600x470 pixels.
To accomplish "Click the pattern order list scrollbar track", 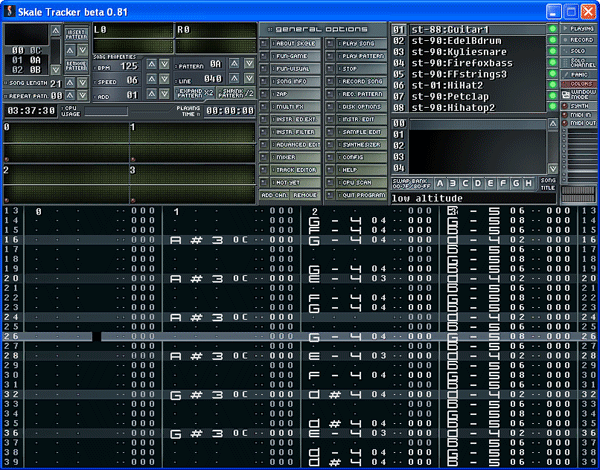I will coord(55,50).
